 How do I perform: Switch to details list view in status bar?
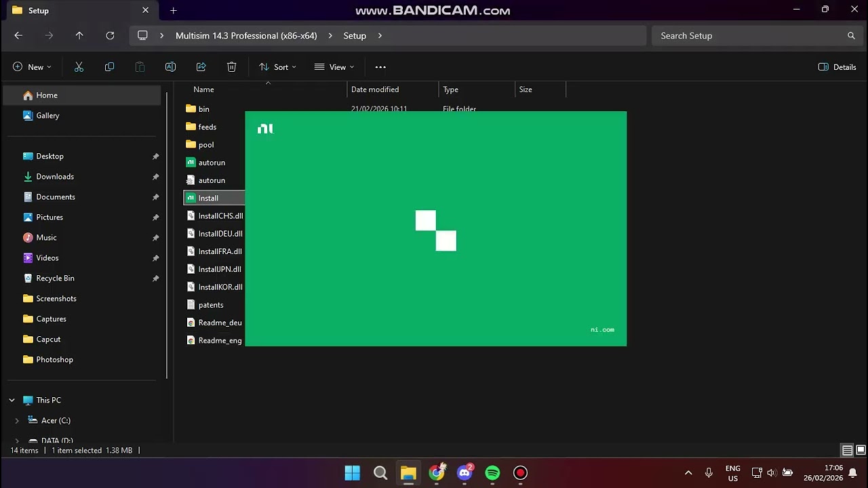847,450
